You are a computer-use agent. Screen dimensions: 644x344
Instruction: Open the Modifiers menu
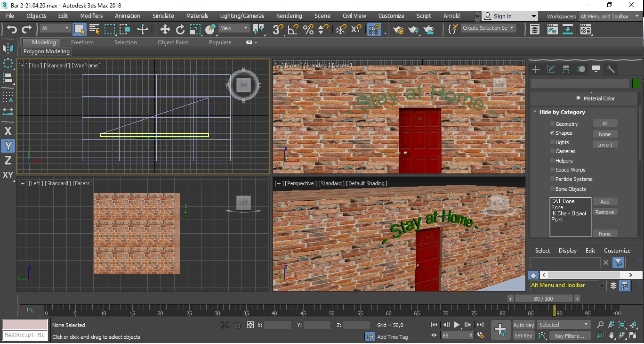coord(91,16)
